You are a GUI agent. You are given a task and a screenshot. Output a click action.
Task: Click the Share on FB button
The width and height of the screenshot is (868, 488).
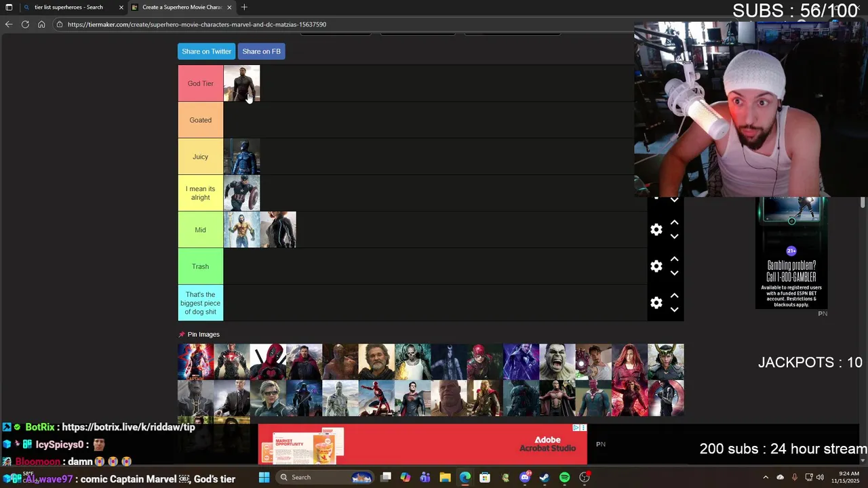click(261, 52)
